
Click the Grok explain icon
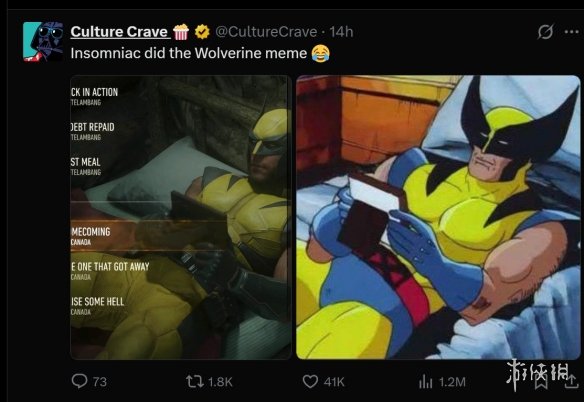pos(545,32)
